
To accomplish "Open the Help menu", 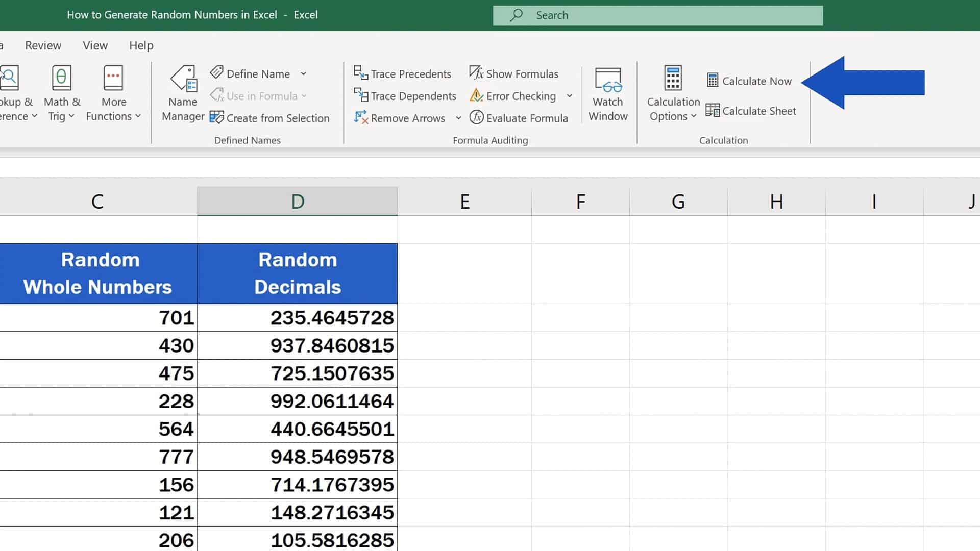I will pos(141,45).
